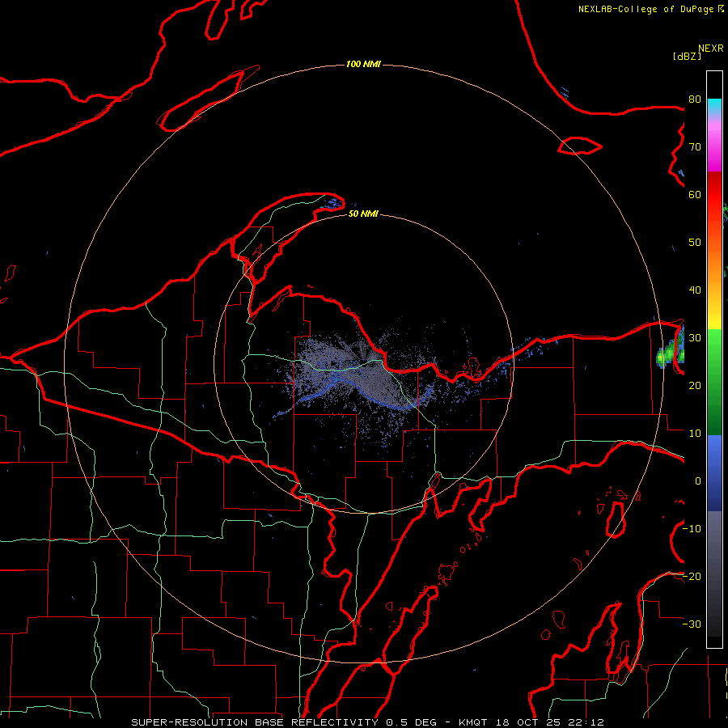The width and height of the screenshot is (728, 728).
Task: Click the 20 dBZ value on color scale
Action: (x=695, y=385)
